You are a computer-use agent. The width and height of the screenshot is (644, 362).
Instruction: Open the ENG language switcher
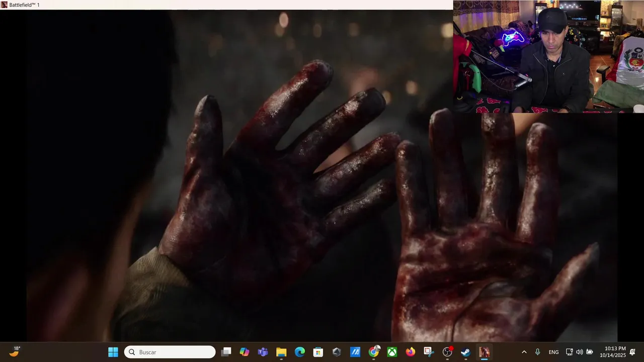(x=553, y=352)
